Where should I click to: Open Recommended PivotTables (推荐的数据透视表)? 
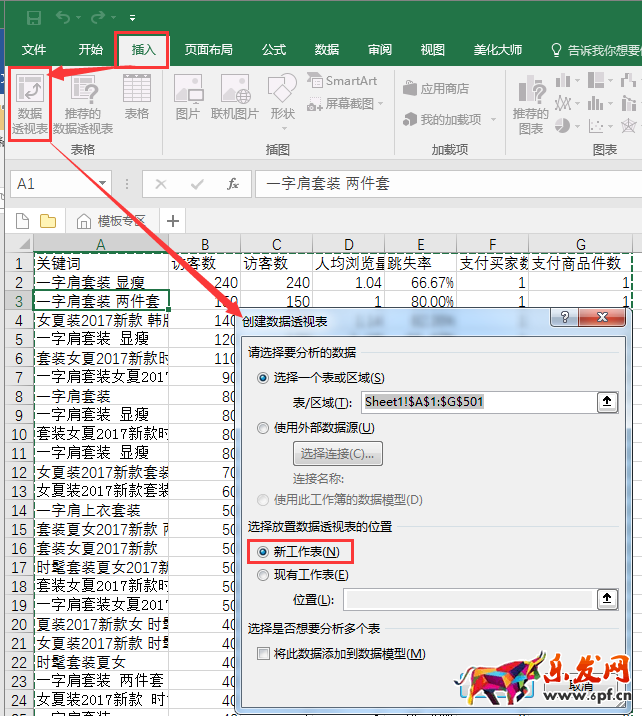tap(83, 103)
